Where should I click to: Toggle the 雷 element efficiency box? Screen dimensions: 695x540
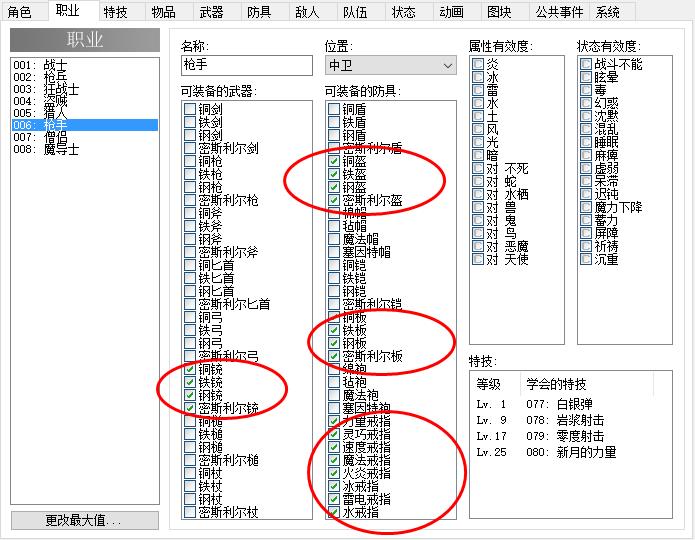click(x=478, y=90)
